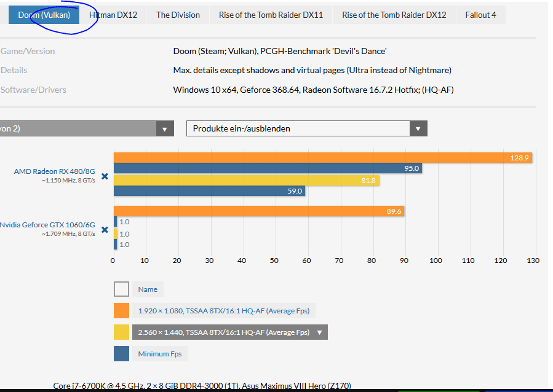Image resolution: width=553 pixels, height=392 pixels.
Task: Click 'Software/Drivers' row label
Action: (33, 90)
